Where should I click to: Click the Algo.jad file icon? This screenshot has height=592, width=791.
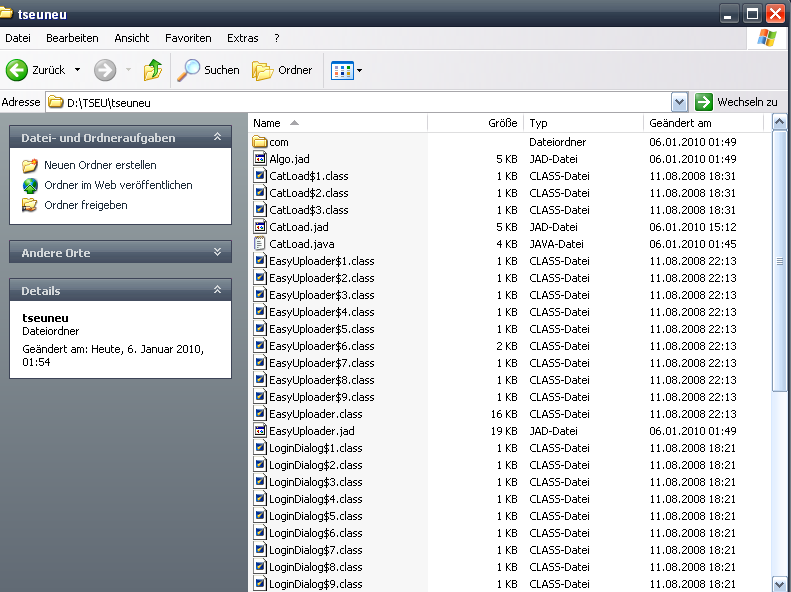[259, 159]
